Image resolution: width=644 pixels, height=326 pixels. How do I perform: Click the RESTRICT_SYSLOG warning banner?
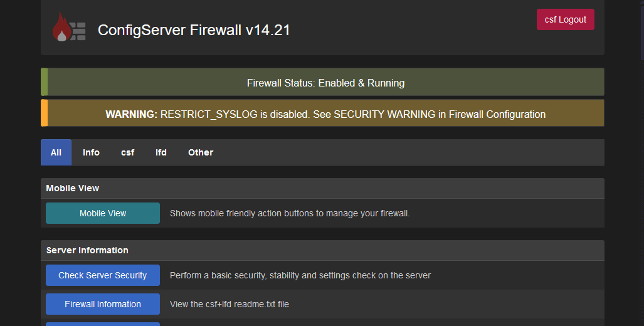coord(325,114)
